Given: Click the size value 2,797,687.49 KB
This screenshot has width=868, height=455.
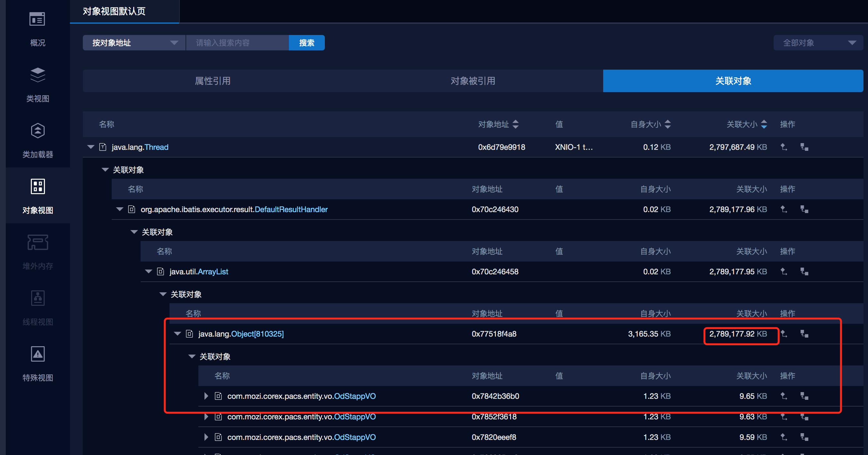Looking at the screenshot, I should click(x=738, y=147).
